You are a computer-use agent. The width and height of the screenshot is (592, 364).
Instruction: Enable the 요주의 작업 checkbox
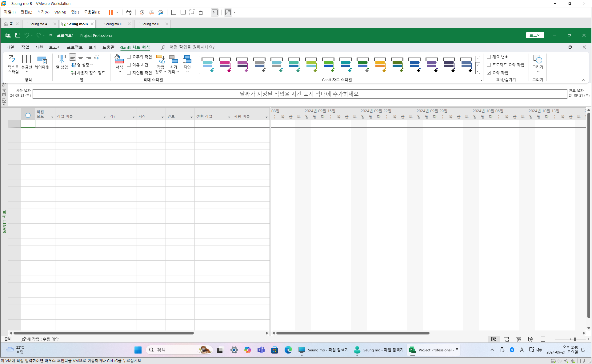pos(129,57)
